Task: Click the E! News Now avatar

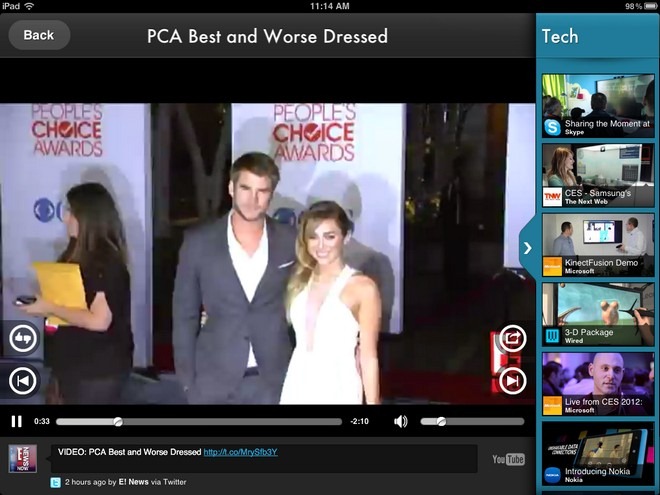Action: (23, 458)
